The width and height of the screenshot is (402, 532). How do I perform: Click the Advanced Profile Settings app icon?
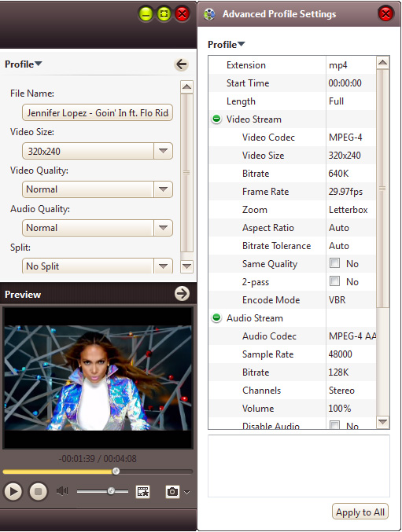pos(209,14)
